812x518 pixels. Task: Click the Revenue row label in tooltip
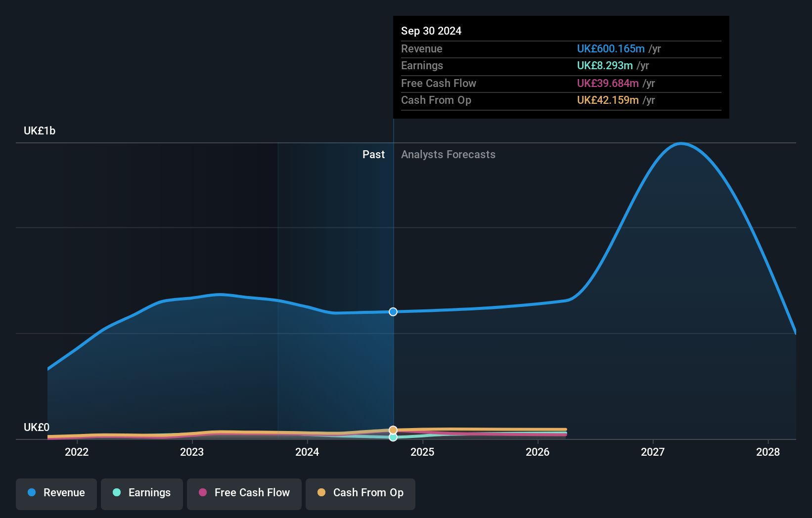pos(422,49)
